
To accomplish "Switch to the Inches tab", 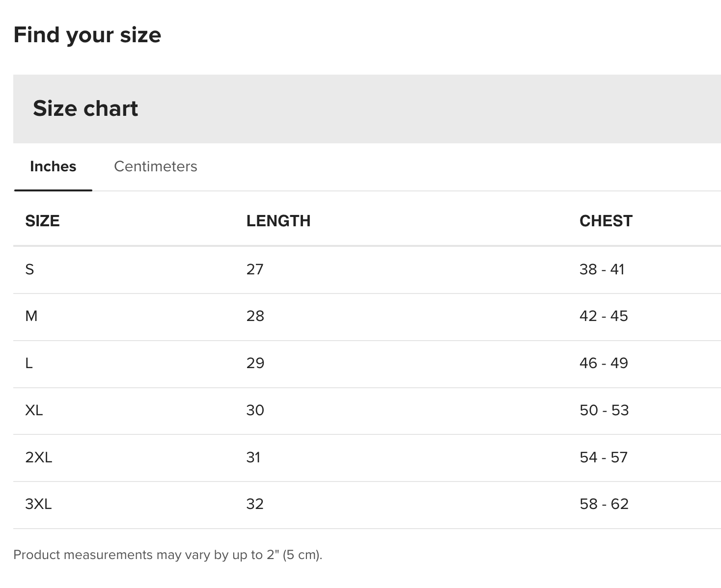I will click(53, 166).
